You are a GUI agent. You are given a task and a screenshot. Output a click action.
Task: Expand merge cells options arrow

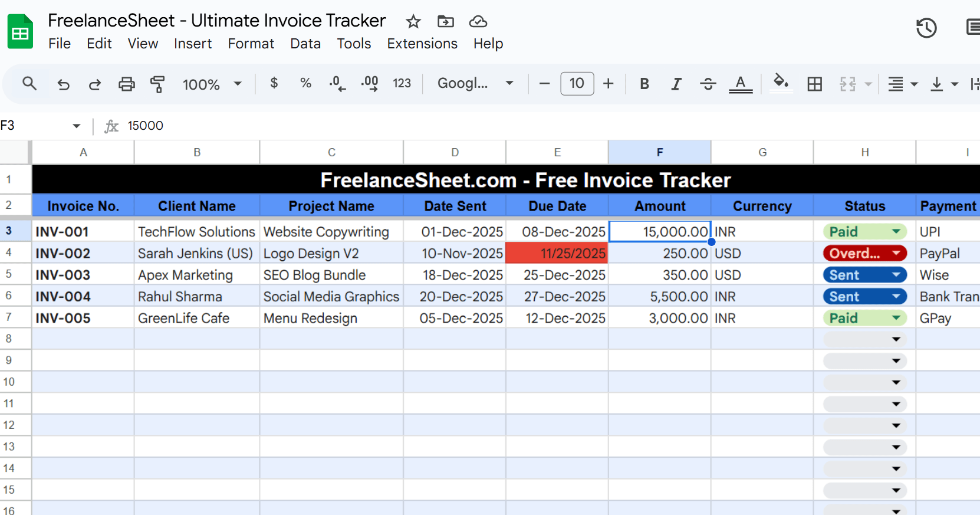(868, 84)
